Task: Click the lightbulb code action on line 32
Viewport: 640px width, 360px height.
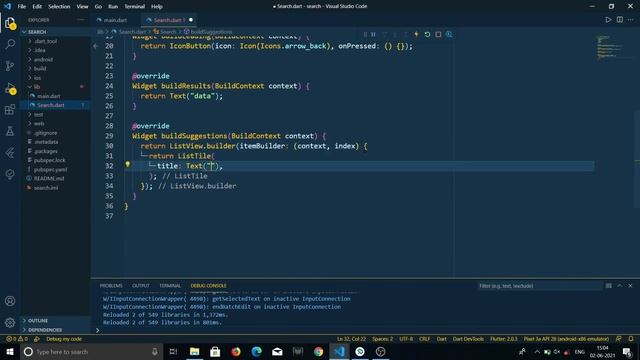Action: [127, 164]
